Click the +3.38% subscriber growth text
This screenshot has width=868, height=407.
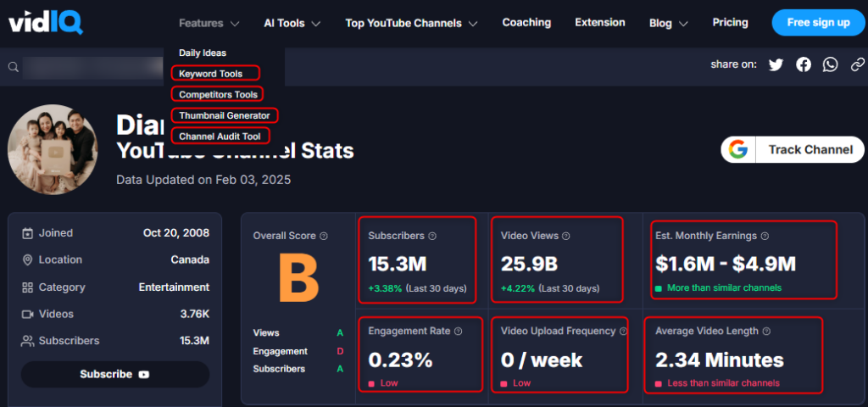tap(386, 288)
